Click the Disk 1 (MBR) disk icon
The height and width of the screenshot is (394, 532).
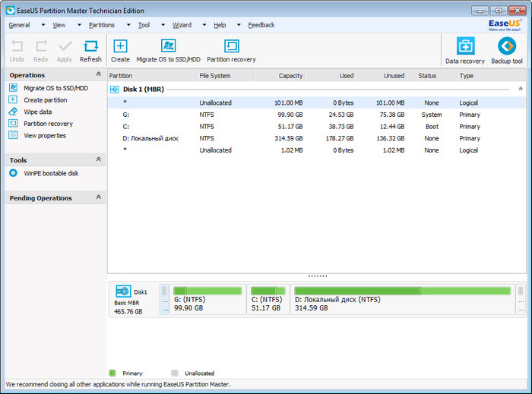(115, 90)
